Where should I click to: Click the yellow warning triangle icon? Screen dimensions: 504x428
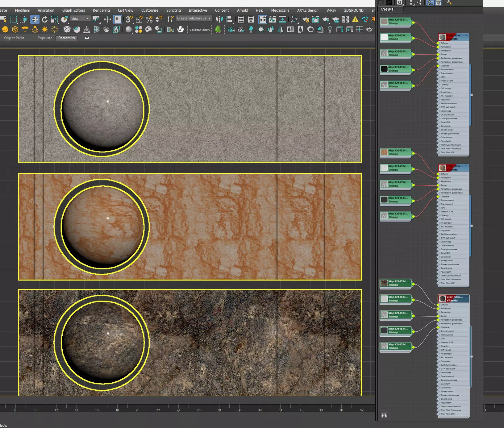[355, 19]
